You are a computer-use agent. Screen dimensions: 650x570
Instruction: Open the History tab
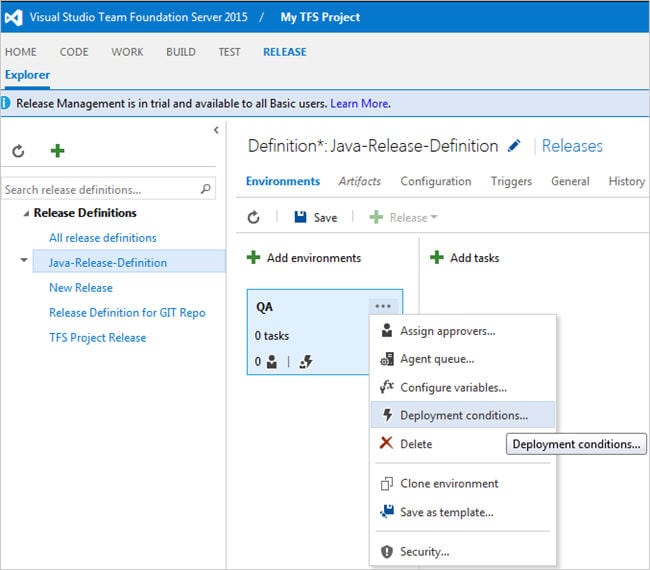pos(626,181)
